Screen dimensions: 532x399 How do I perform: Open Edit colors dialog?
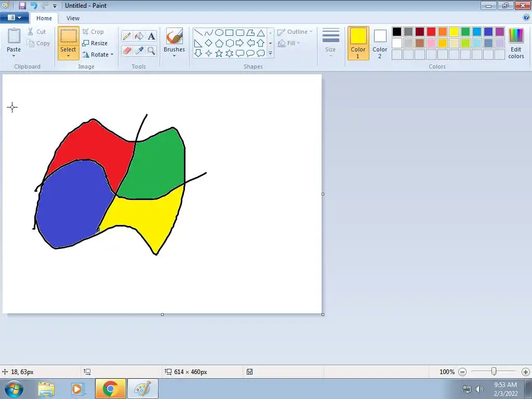[x=516, y=44]
